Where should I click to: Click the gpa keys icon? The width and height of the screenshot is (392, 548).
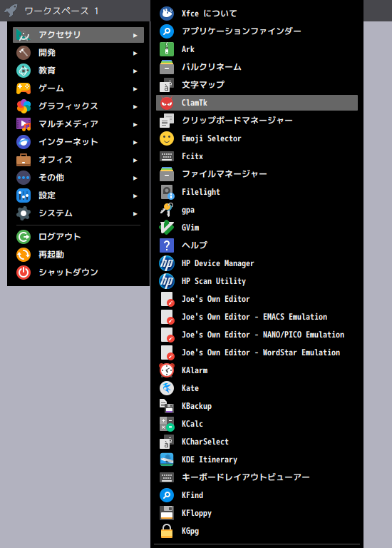coord(167,210)
